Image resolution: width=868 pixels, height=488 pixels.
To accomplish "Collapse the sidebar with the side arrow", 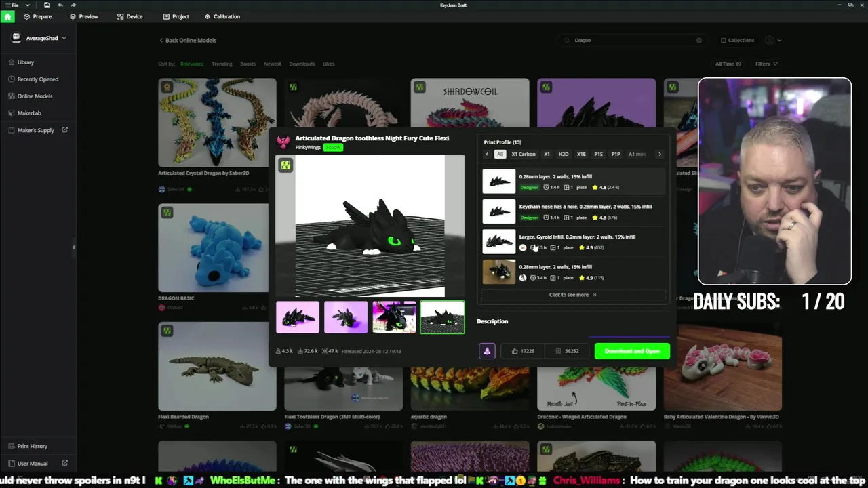I will [74, 247].
